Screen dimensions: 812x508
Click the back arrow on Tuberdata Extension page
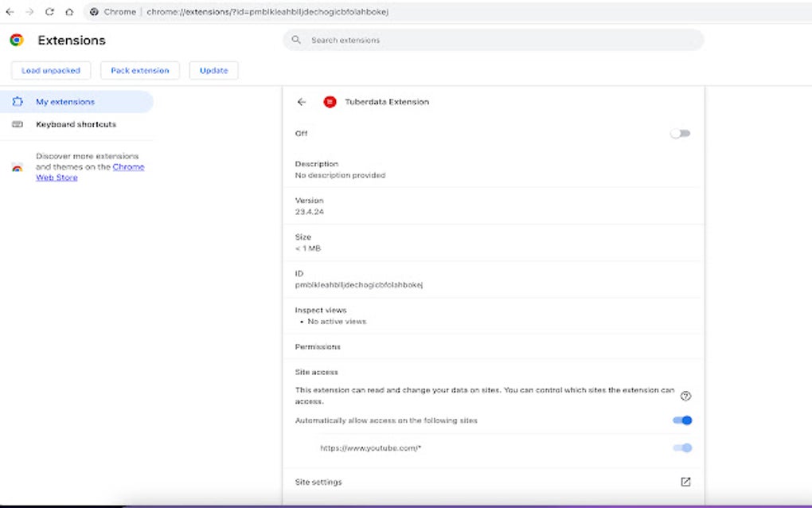[302, 102]
